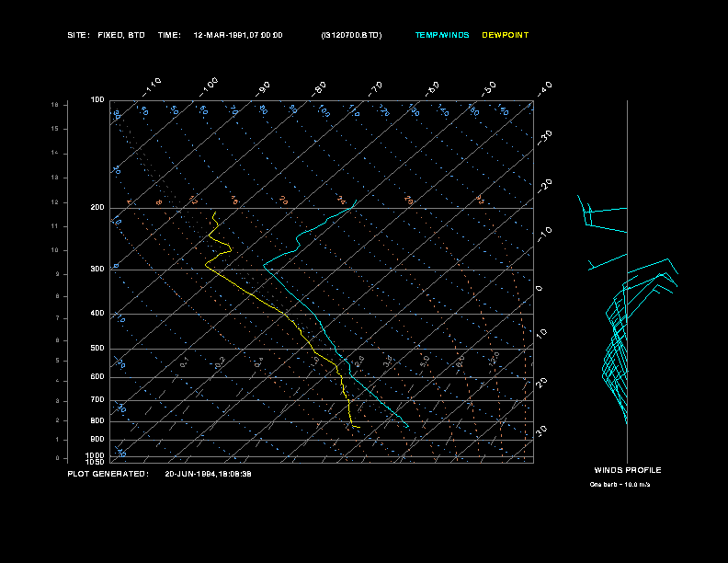Click the 15 tick on height axis
The width and height of the screenshot is (728, 563).
pyautogui.click(x=55, y=129)
